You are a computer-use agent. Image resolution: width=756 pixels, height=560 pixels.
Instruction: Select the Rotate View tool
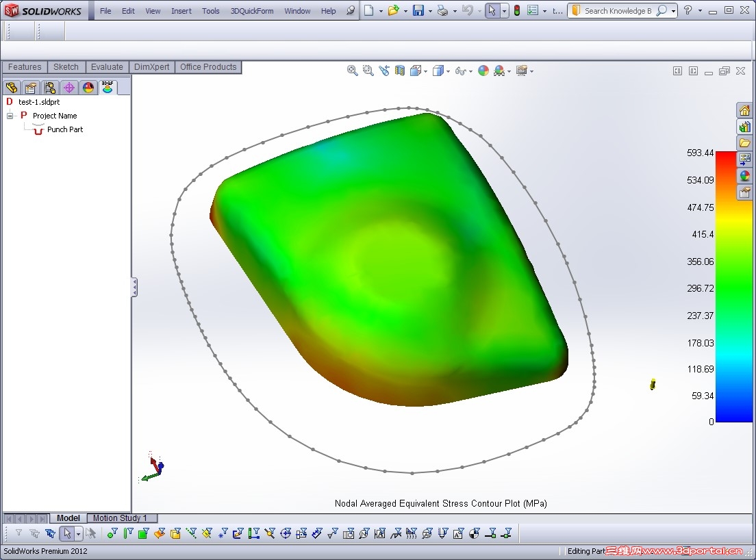383,71
